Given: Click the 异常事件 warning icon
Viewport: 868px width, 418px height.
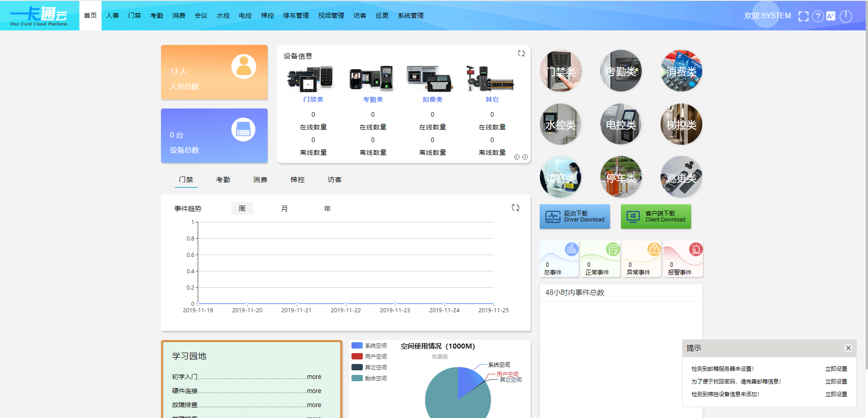Looking at the screenshot, I should coord(654,249).
